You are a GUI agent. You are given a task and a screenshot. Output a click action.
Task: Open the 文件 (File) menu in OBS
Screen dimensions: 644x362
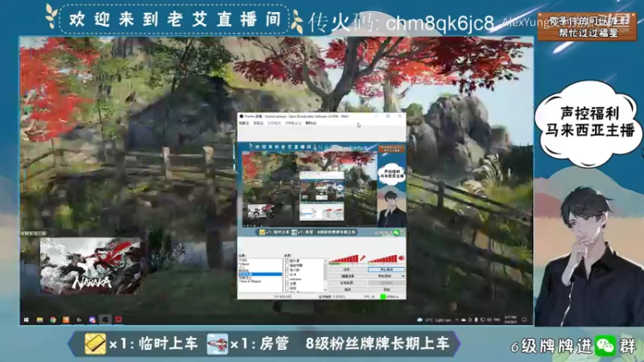[x=244, y=123]
